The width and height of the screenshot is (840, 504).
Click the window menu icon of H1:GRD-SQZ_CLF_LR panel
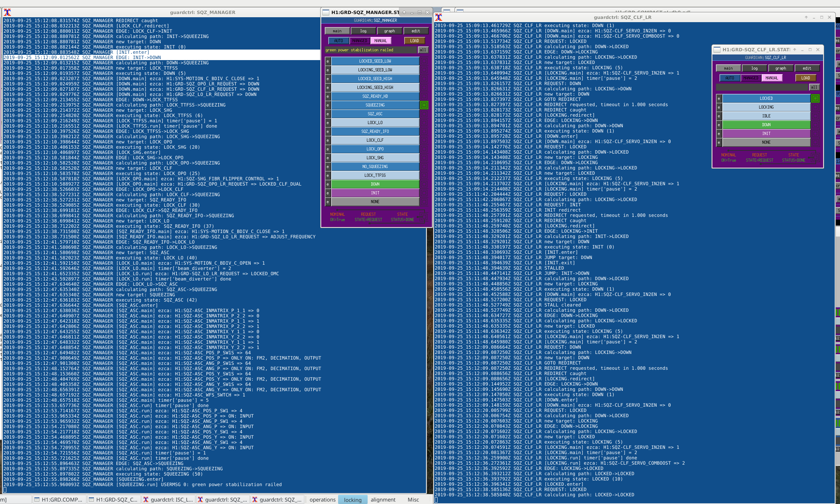717,50
